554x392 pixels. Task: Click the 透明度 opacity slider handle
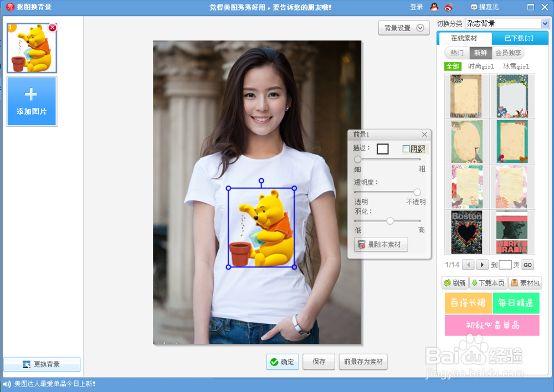point(417,192)
